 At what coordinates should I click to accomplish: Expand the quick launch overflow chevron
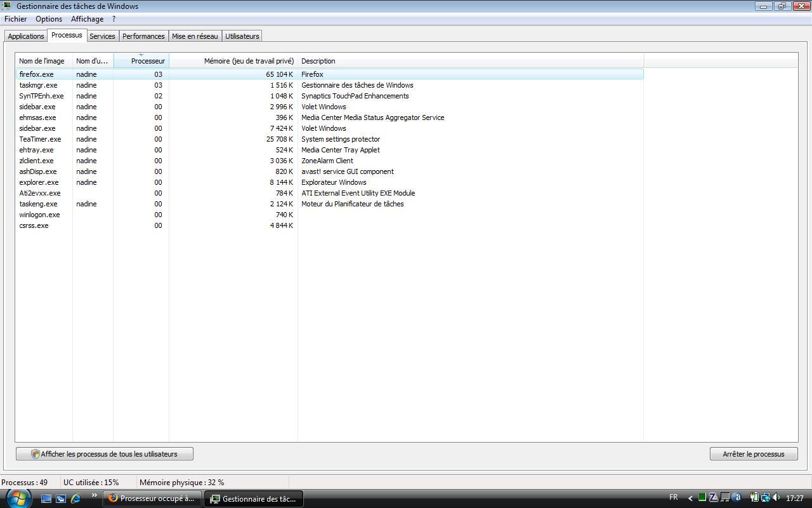coord(94,496)
